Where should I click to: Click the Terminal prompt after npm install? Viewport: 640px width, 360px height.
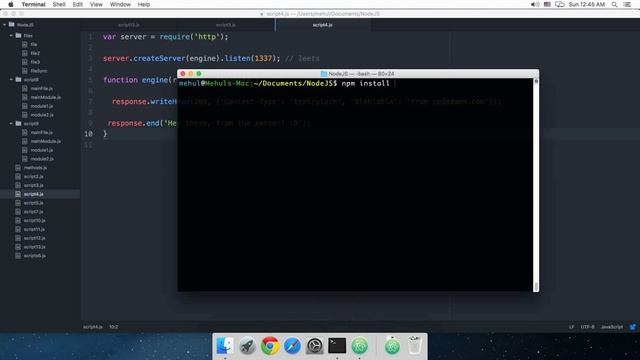[394, 84]
